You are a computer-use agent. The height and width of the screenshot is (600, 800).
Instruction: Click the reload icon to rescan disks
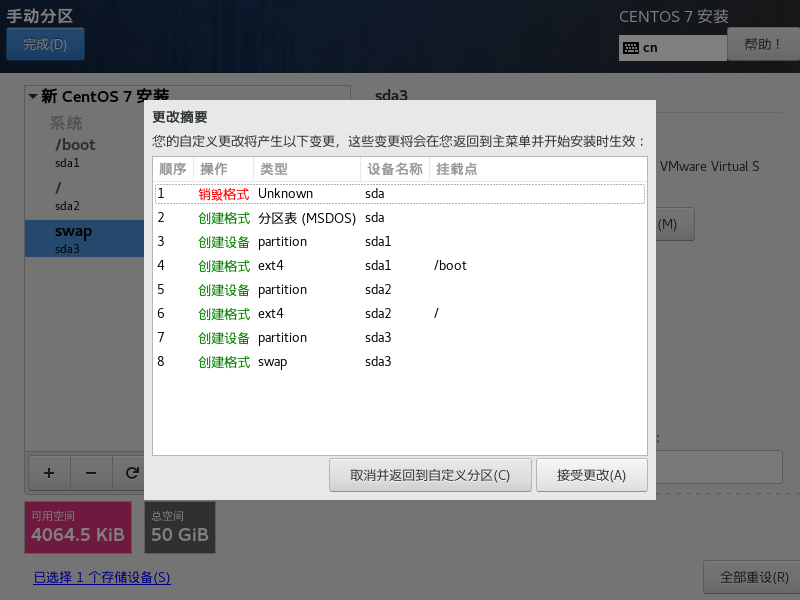click(130, 472)
